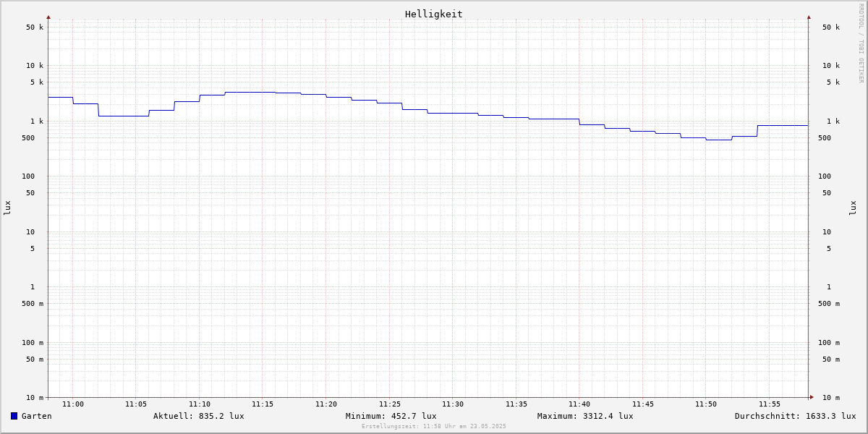Select the Maximum: 3312.4 lux value

[x=585, y=416]
